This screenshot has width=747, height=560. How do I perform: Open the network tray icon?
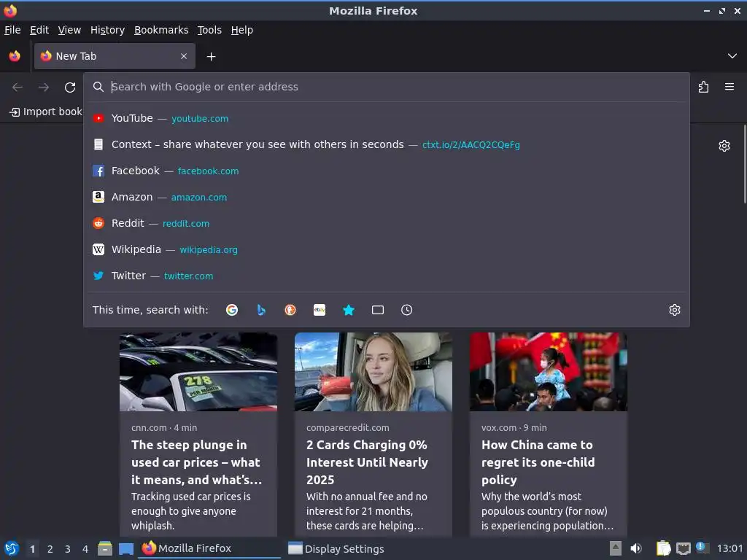pos(684,548)
